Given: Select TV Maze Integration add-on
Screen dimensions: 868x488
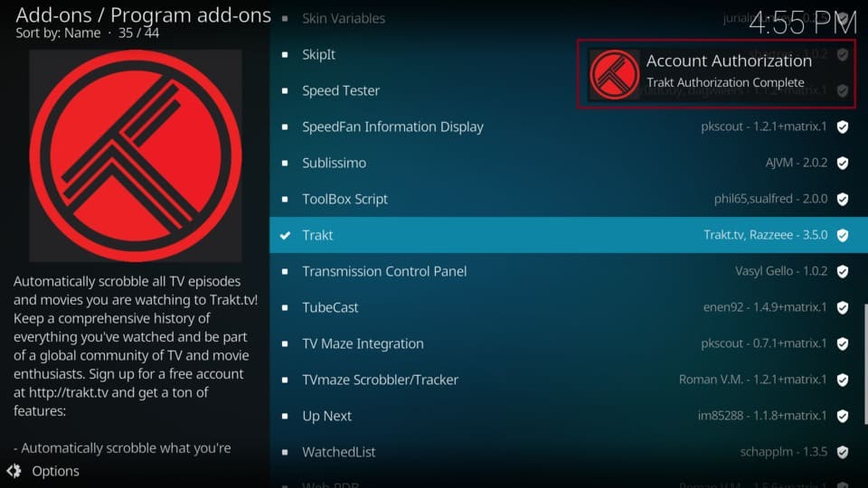Looking at the screenshot, I should pos(569,343).
